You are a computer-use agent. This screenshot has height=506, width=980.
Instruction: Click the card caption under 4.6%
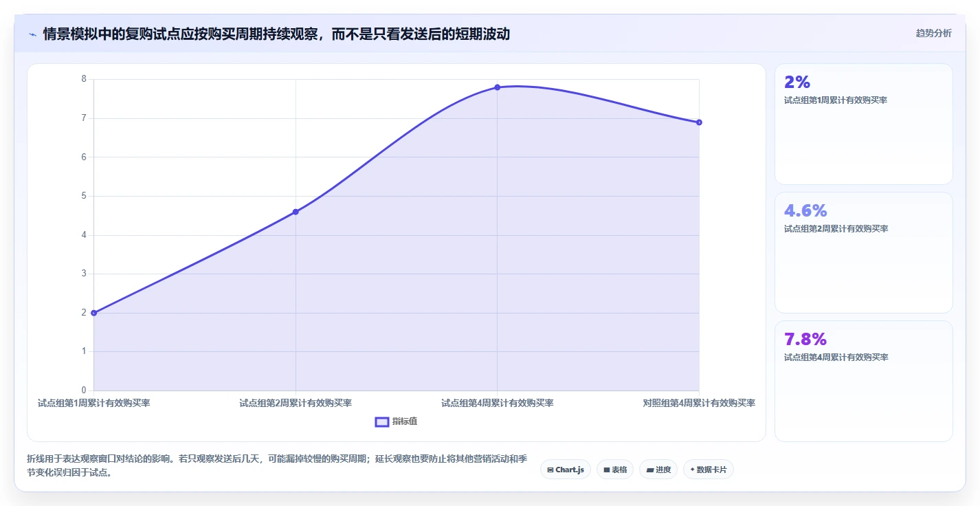tap(836, 229)
